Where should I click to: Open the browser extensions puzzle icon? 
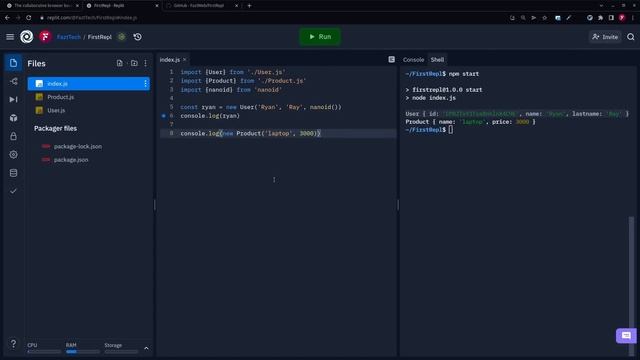pos(600,18)
